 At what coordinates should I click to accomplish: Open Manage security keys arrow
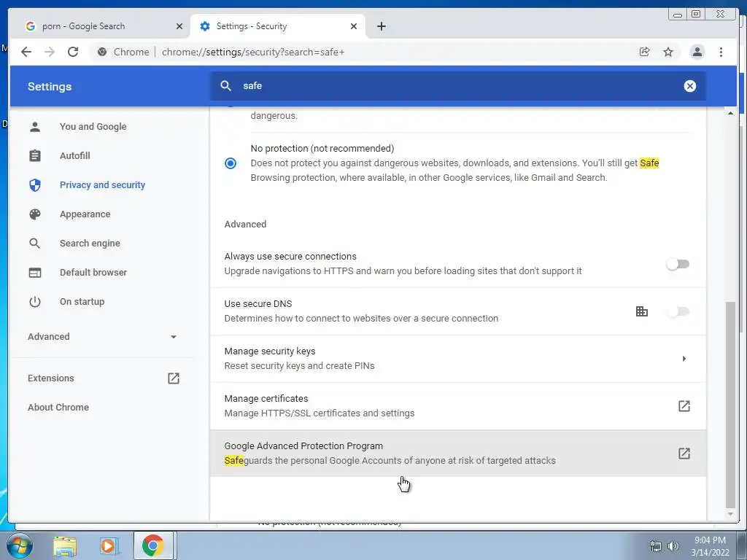684,359
